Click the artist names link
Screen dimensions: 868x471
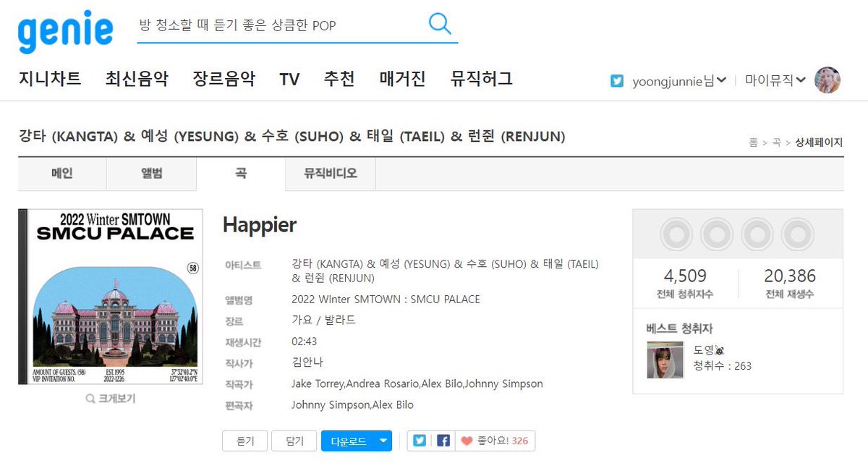point(445,271)
